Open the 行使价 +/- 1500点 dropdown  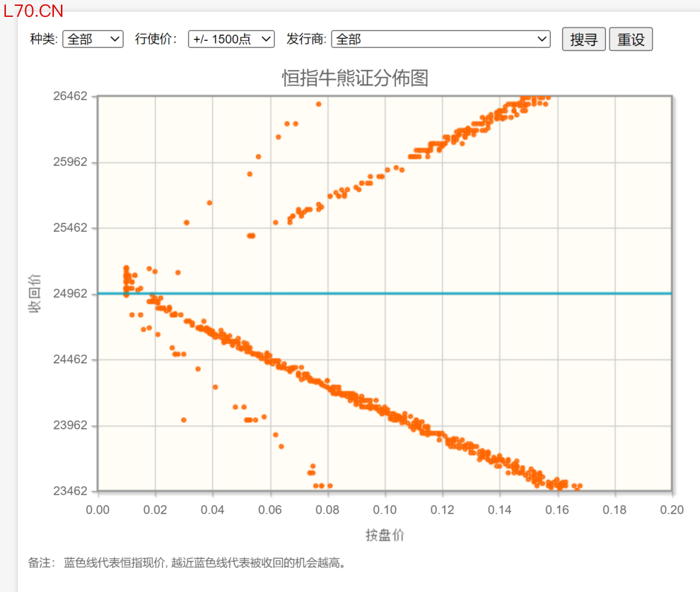[231, 40]
